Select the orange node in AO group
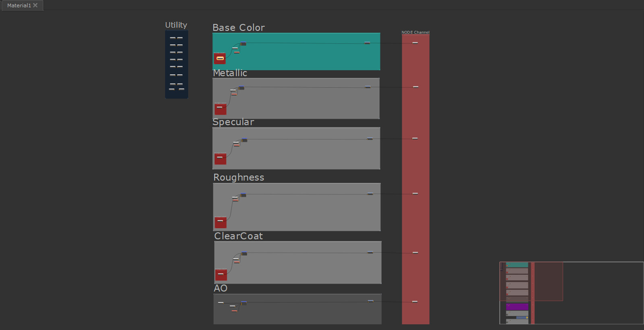Viewport: 644px width, 330px height. click(x=234, y=311)
